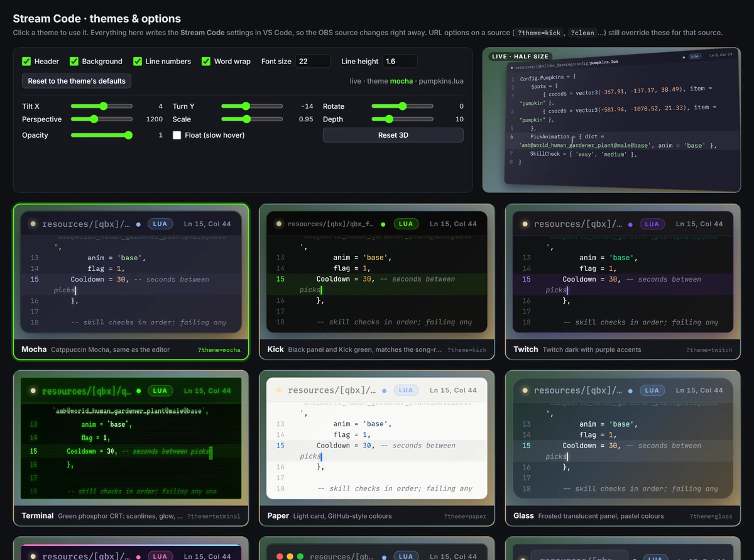The height and width of the screenshot is (560, 754).
Task: Disable the Background checkbox
Action: tap(74, 62)
